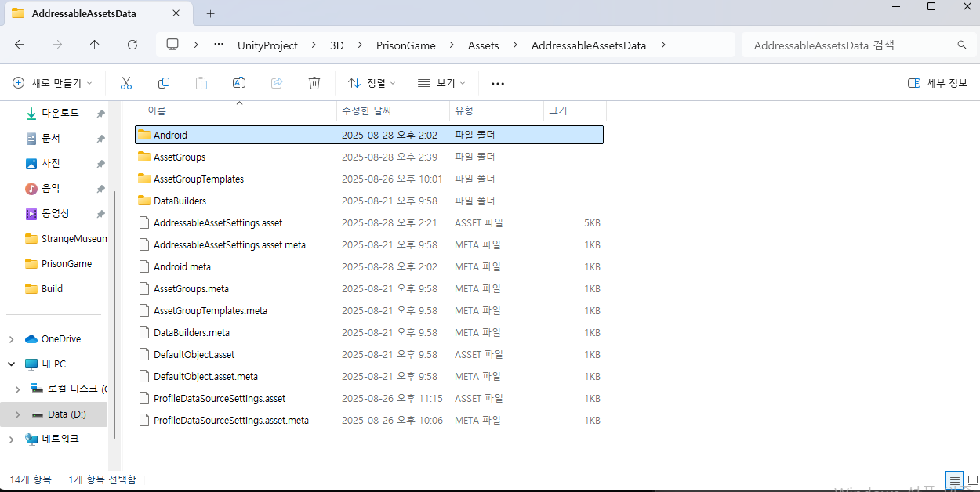Expand the Data (D:) tree node
Viewport: 980px width, 492px height.
tap(19, 414)
